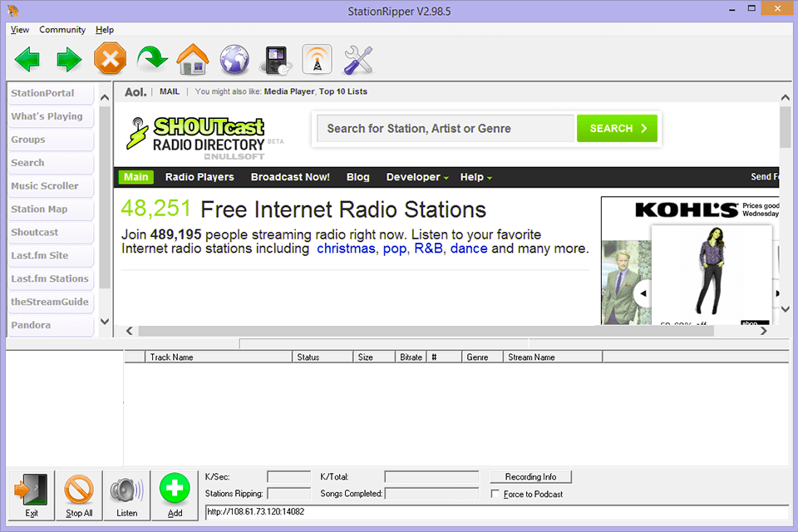Open StationPortal in the sidebar

pos(51,93)
